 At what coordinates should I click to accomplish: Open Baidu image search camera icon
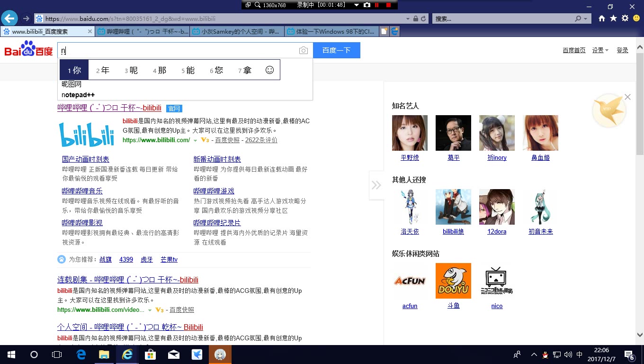(x=304, y=51)
